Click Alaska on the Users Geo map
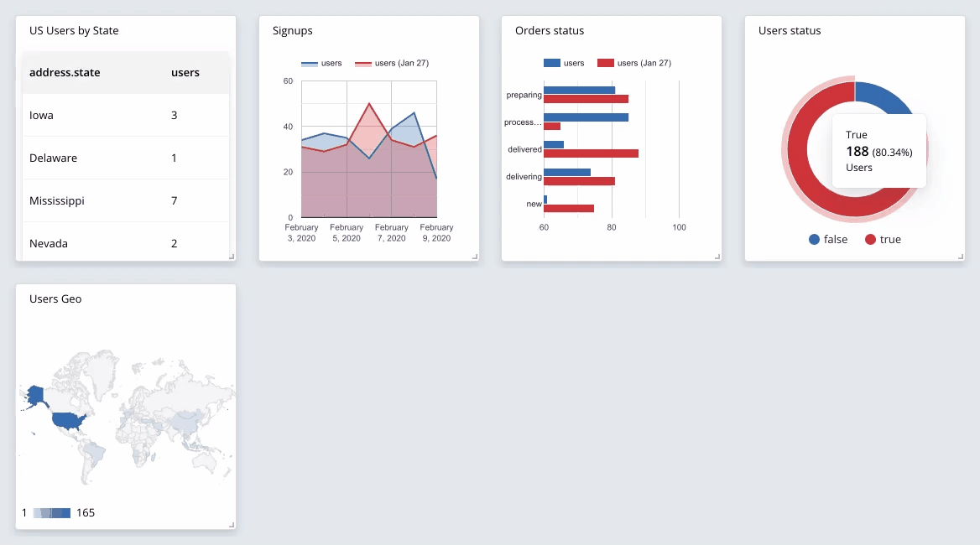 [x=34, y=395]
